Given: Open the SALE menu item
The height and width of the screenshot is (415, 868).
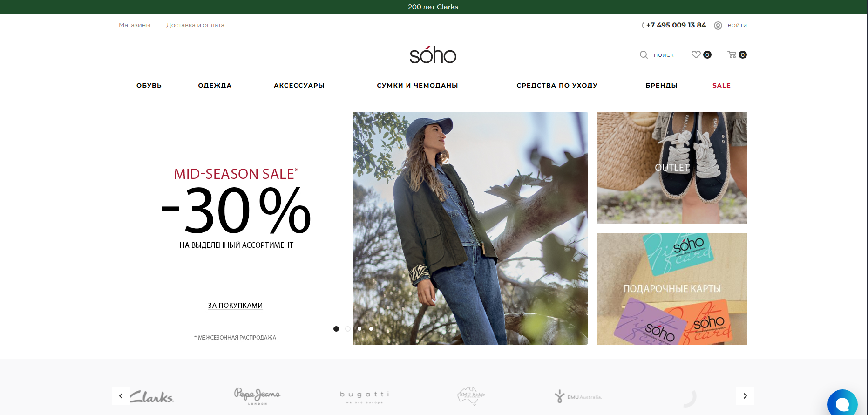Looking at the screenshot, I should pyautogui.click(x=721, y=86).
